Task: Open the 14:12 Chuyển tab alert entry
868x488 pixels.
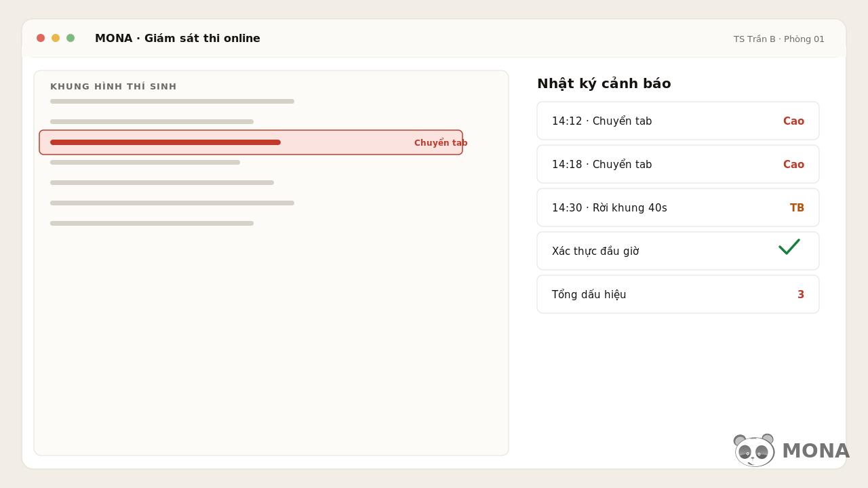Action: pos(678,121)
